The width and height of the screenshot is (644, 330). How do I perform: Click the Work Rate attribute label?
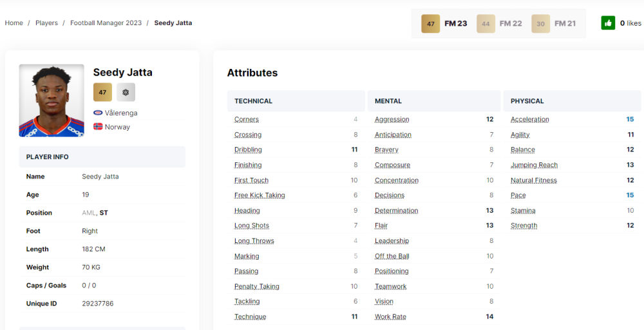390,316
